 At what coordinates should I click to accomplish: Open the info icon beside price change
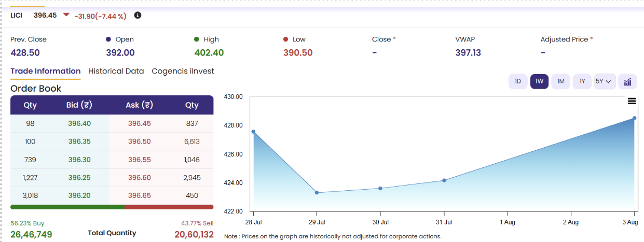click(x=138, y=16)
